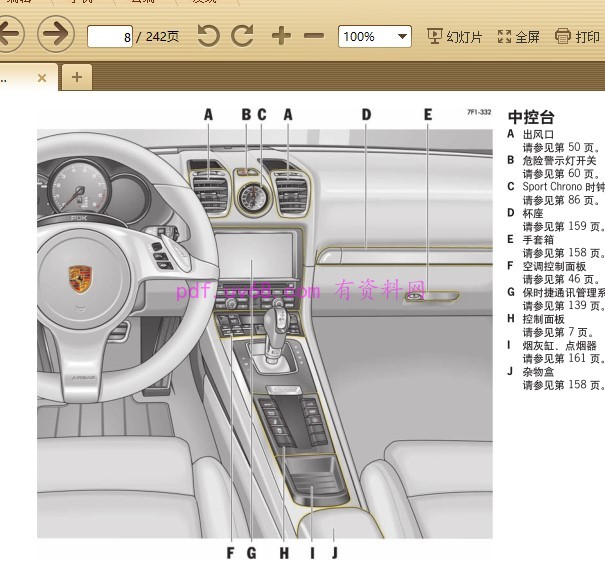605x575 pixels.
Task: Zoom in with the plus icon
Action: click(281, 37)
